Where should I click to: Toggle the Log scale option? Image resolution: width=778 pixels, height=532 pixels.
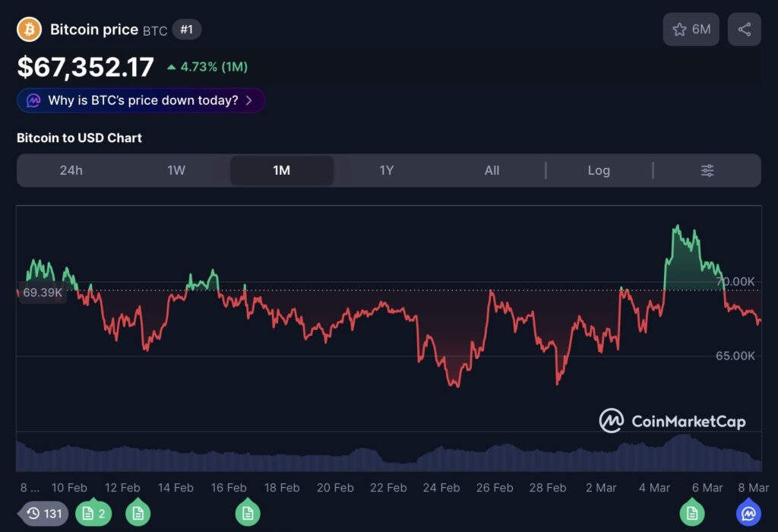pyautogui.click(x=599, y=170)
